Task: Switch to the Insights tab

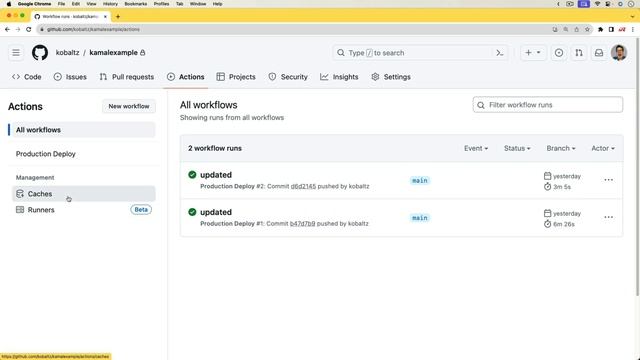Action: click(x=339, y=77)
